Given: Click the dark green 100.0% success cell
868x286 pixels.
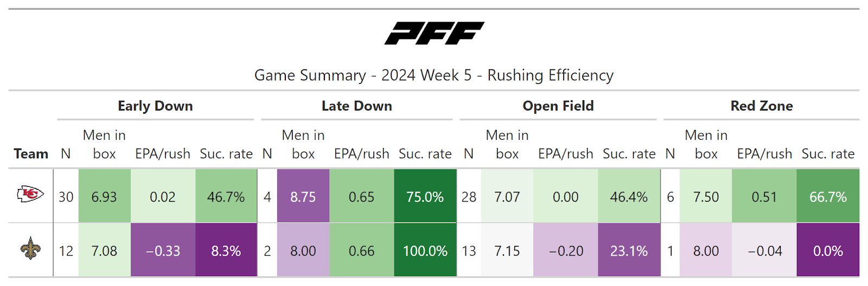Looking at the screenshot, I should [425, 251].
